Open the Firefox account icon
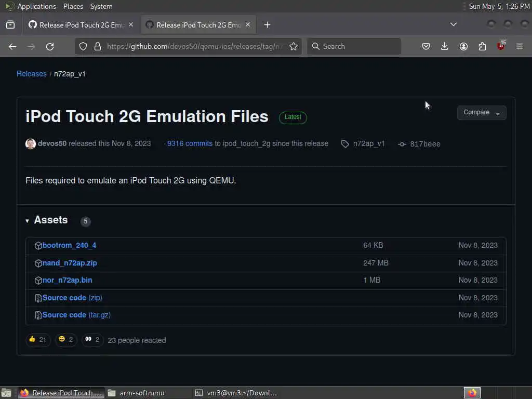The width and height of the screenshot is (532, 399). [463, 46]
